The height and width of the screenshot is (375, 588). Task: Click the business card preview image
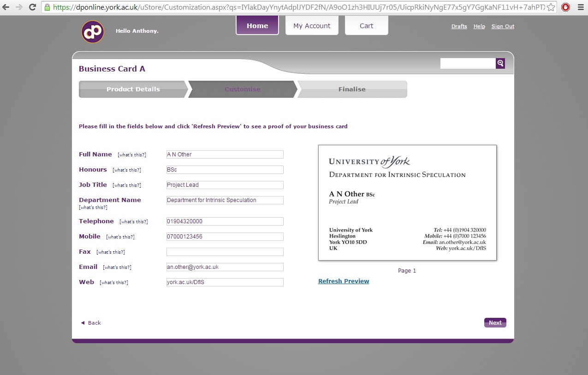(x=407, y=203)
